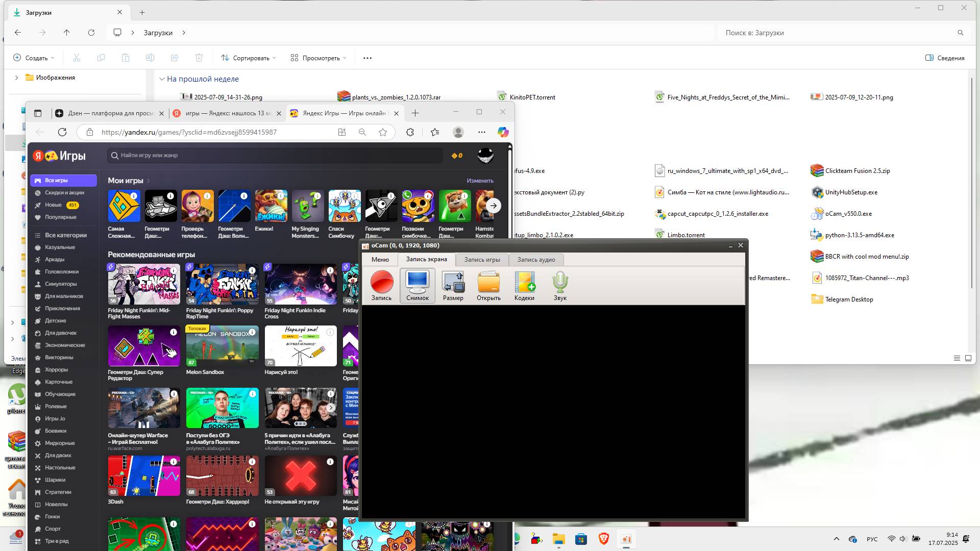
Task: Click oCam Звук microphone icon
Action: 560,286
